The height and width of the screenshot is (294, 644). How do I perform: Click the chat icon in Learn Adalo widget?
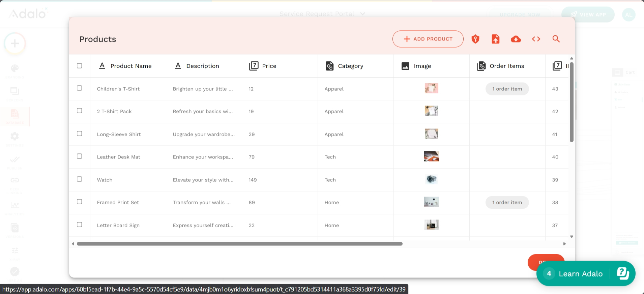[x=623, y=273]
